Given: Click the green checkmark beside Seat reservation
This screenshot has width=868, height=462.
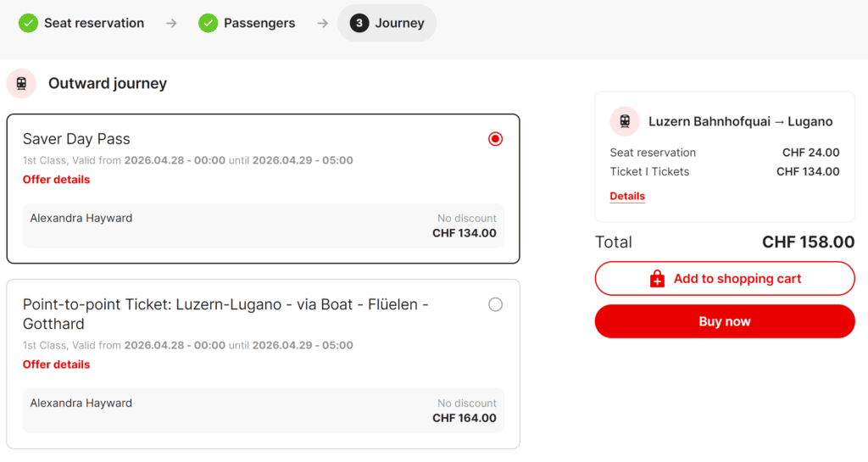Looking at the screenshot, I should (28, 23).
